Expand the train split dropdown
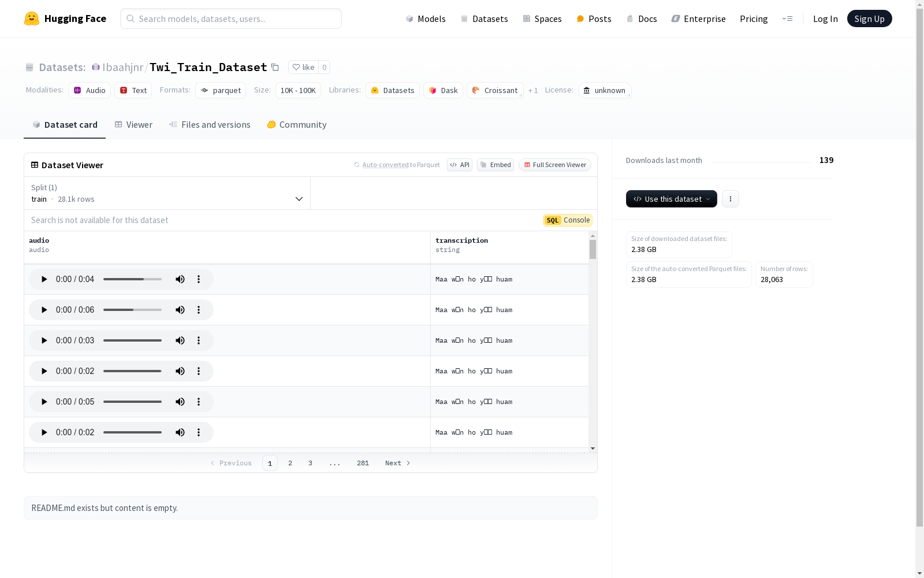924x578 pixels. 167,193
